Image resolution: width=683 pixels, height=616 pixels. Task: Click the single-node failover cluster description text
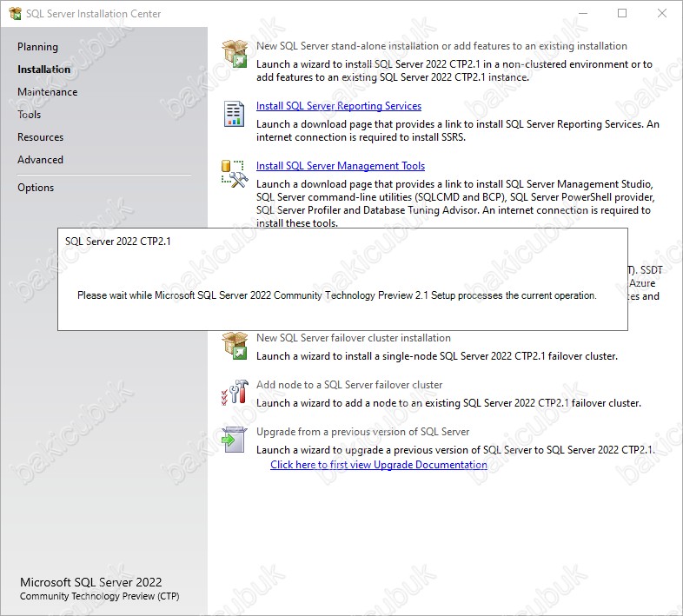pyautogui.click(x=437, y=356)
